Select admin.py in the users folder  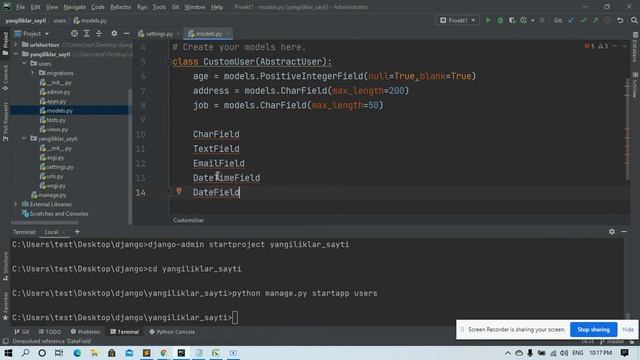pos(58,92)
